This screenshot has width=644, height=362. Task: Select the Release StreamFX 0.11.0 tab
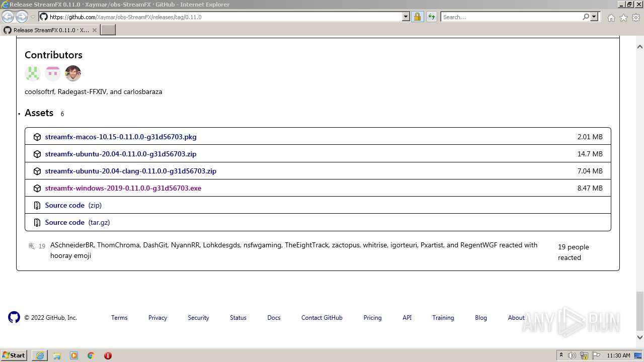50,30
